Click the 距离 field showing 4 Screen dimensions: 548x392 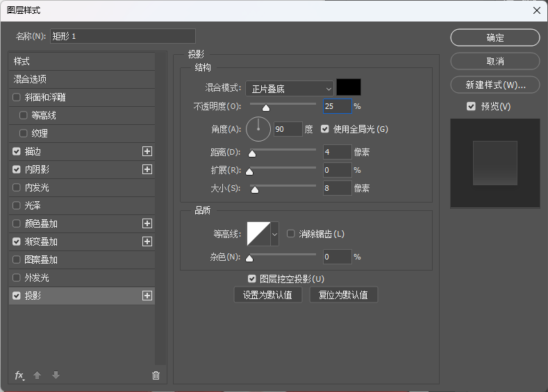click(x=338, y=152)
